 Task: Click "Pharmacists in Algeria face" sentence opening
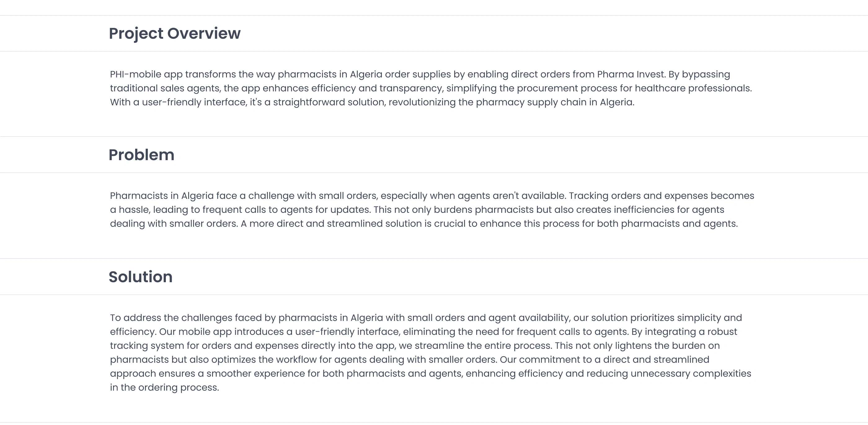[x=173, y=196]
